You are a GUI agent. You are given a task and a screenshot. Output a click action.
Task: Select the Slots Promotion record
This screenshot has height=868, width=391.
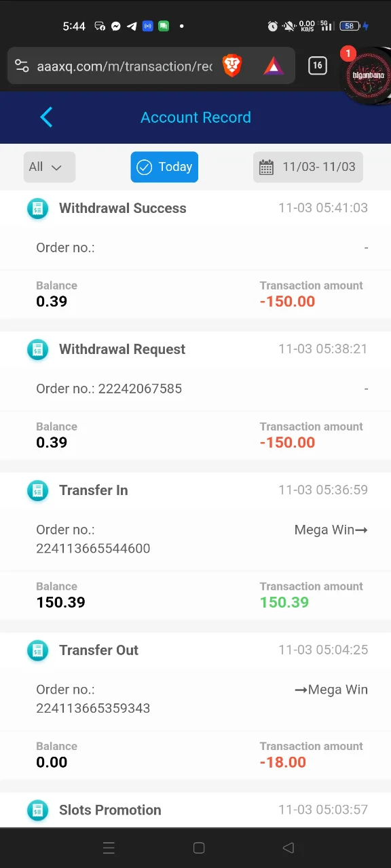195,810
